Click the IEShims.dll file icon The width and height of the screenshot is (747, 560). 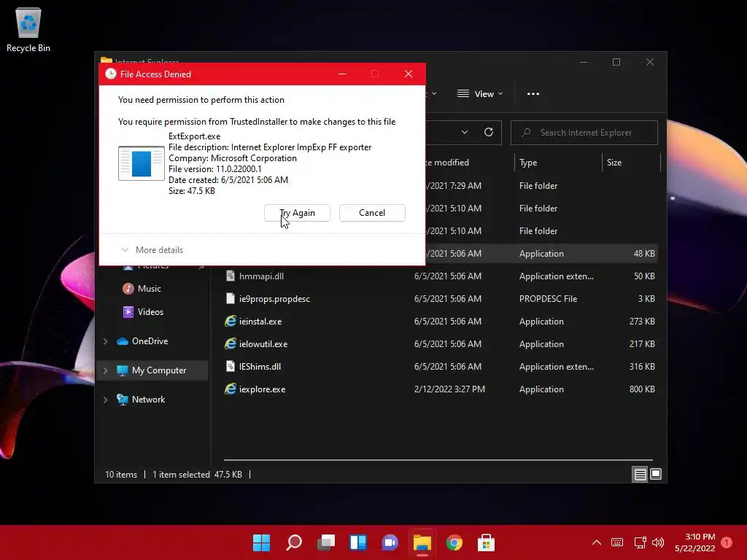click(x=230, y=366)
